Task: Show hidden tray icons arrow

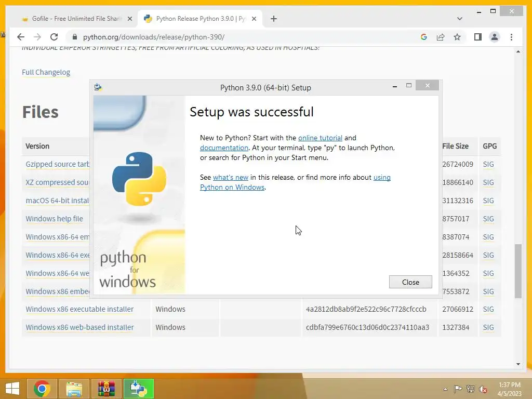Action: click(x=445, y=389)
